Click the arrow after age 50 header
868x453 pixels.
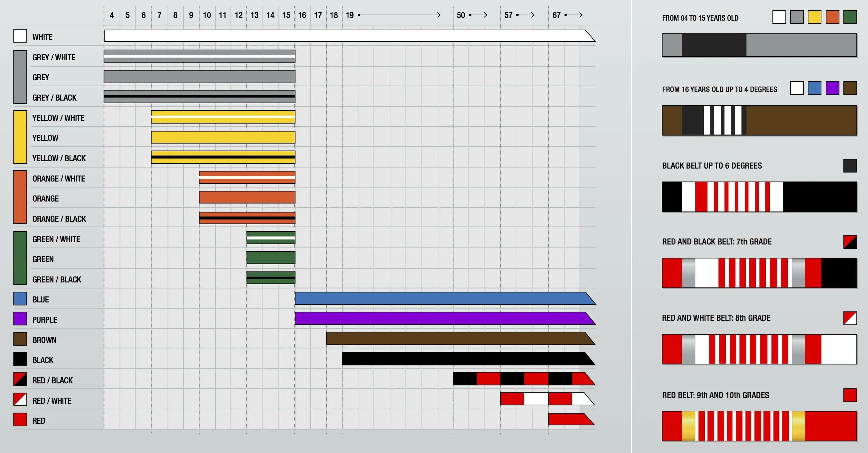coord(478,15)
